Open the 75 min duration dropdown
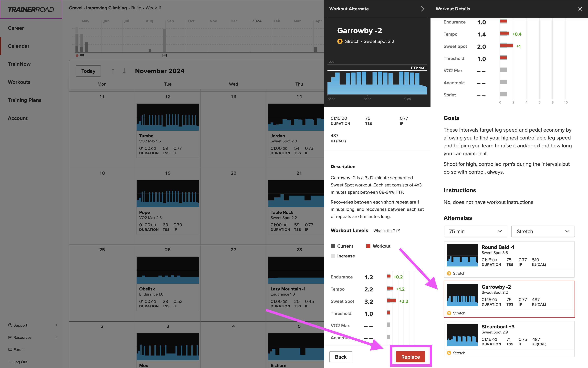 [475, 231]
